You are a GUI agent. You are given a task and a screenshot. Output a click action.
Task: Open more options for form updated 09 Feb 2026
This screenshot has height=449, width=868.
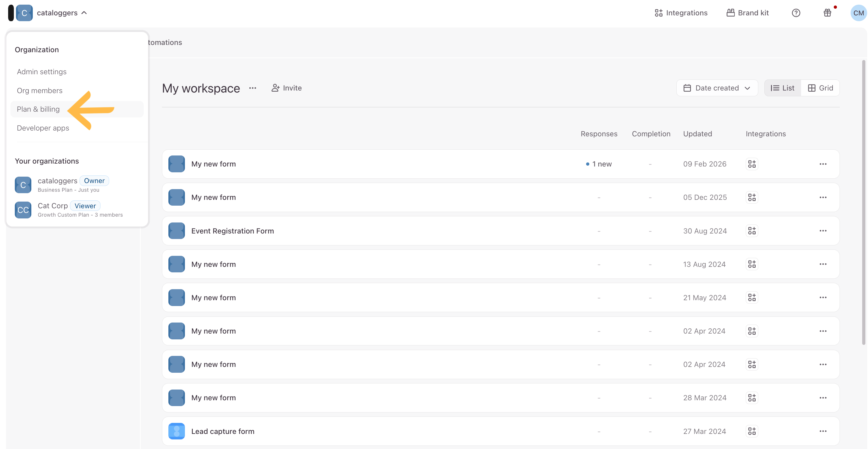click(823, 164)
